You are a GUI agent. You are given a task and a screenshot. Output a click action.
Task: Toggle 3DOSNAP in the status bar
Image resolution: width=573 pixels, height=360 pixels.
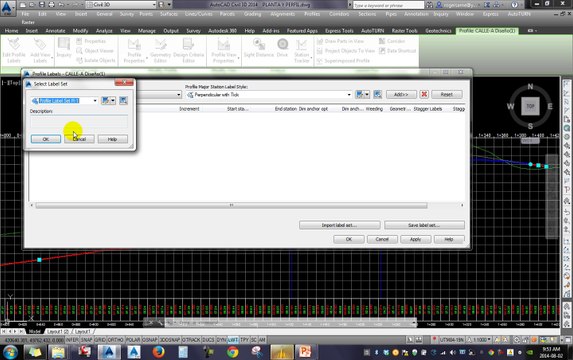(170, 340)
